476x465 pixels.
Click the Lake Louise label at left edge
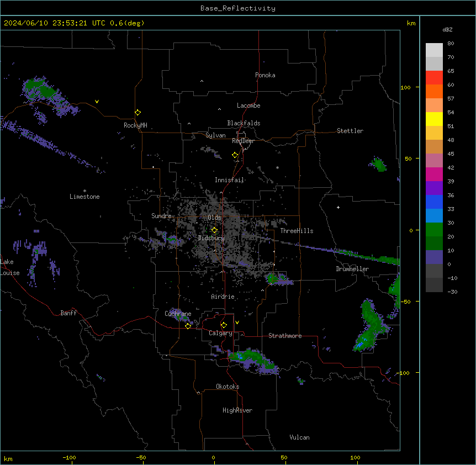point(10,267)
